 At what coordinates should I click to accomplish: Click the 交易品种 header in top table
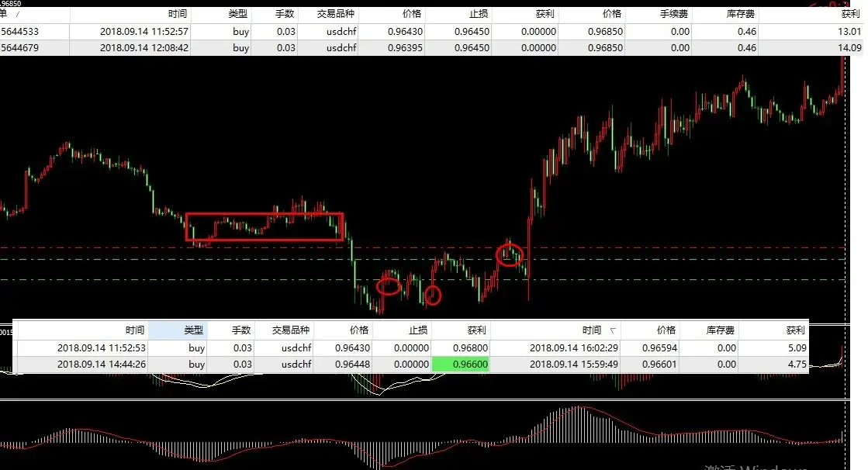click(x=335, y=14)
